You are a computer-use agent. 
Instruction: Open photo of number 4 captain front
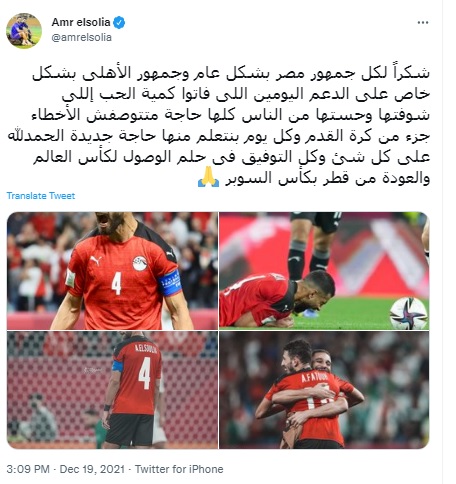[112, 271]
